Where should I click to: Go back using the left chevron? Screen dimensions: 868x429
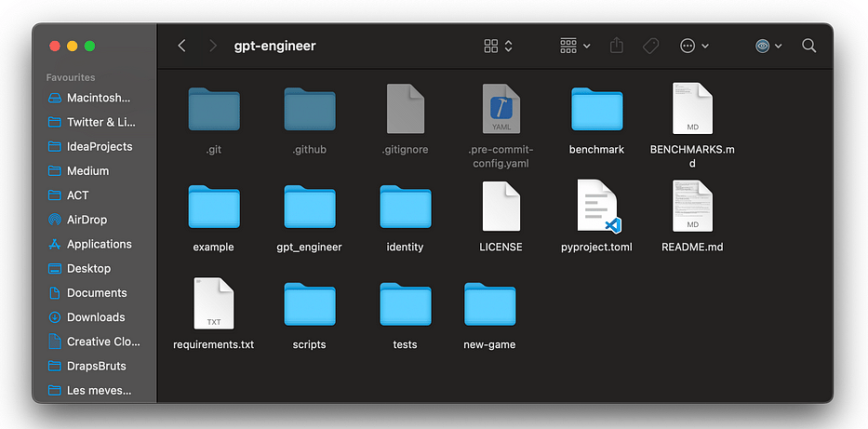click(182, 46)
